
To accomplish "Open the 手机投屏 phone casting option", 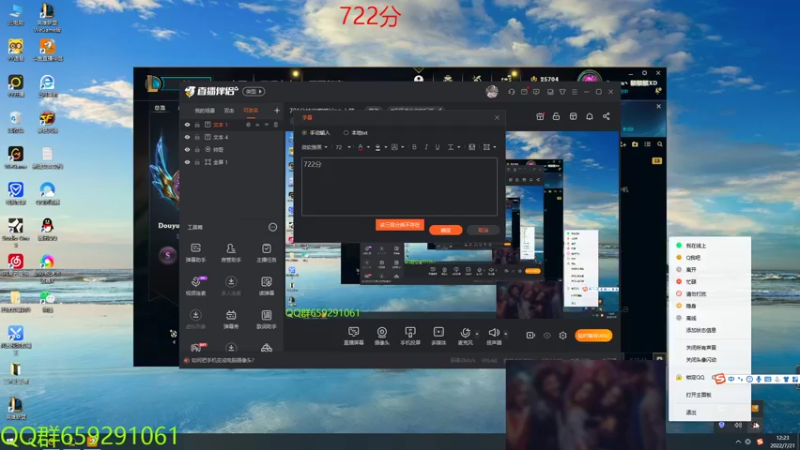I will [x=410, y=336].
